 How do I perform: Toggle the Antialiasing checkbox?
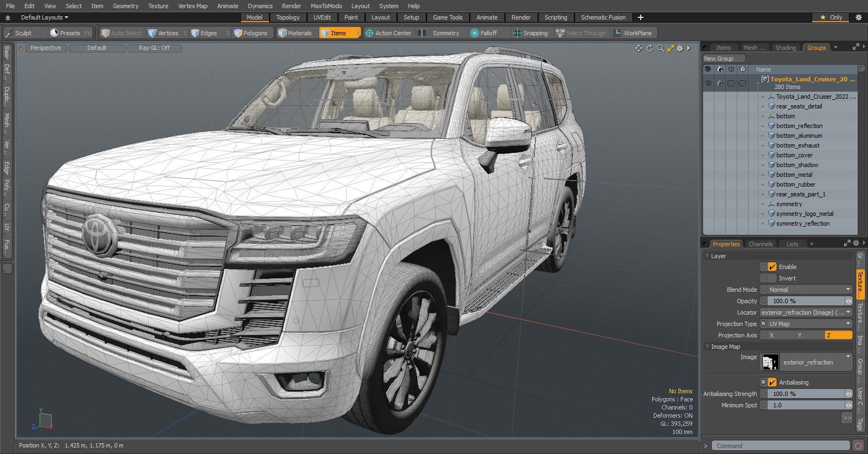[772, 382]
